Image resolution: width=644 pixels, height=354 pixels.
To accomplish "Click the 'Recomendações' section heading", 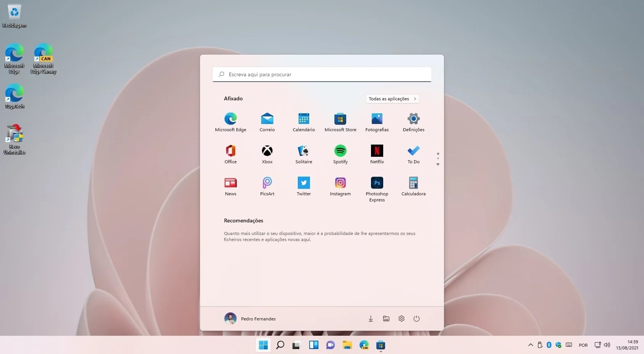I will (x=244, y=220).
